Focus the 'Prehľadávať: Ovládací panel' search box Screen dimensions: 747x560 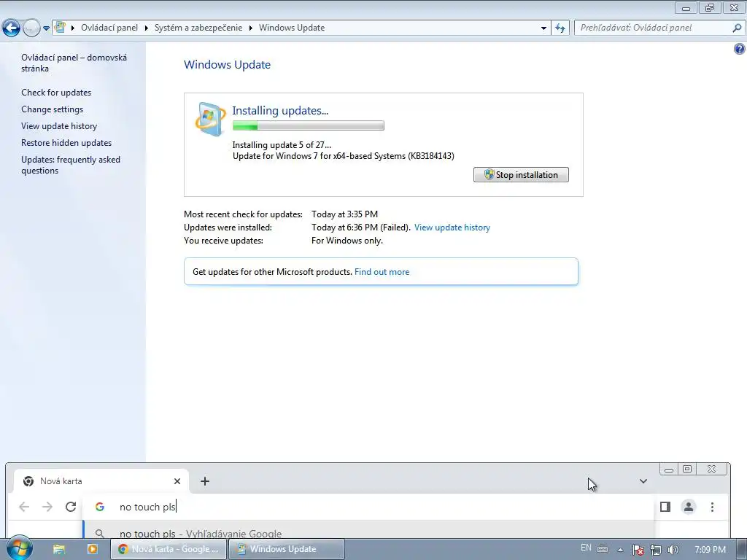pyautogui.click(x=654, y=28)
